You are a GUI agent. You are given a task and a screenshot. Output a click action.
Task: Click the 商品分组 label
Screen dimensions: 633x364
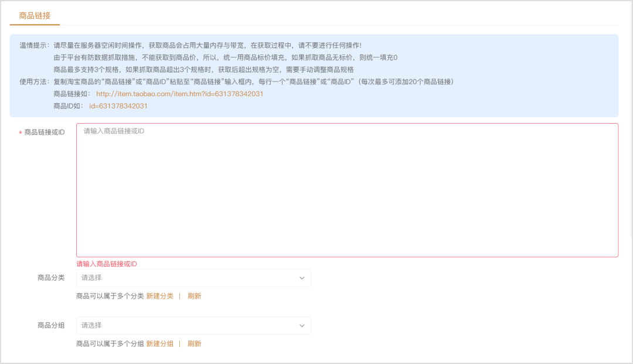coord(51,325)
